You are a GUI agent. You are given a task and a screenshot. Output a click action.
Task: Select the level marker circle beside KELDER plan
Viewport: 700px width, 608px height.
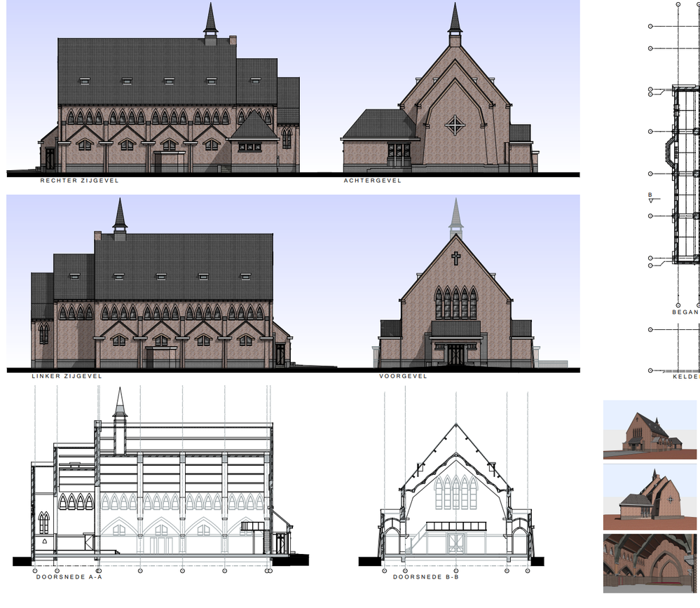650,370
